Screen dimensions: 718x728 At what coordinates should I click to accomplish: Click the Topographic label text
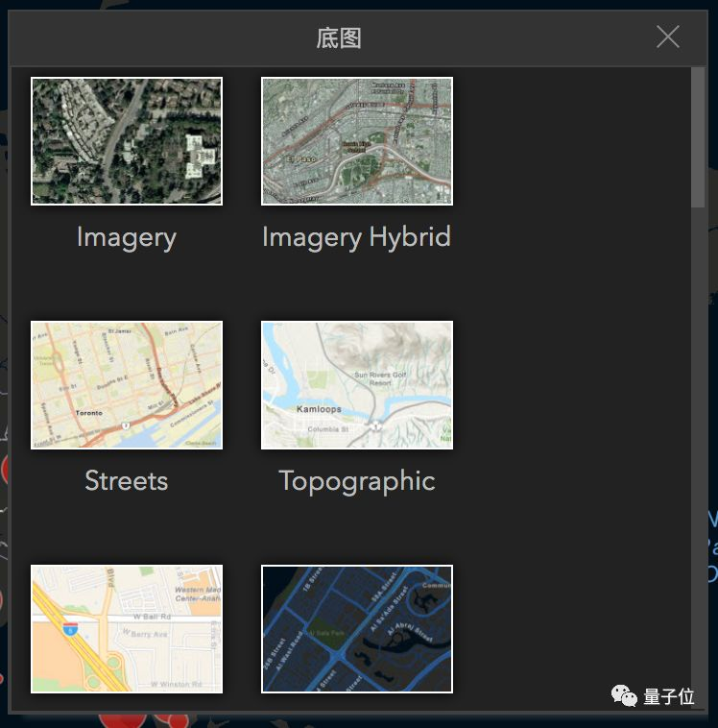357,481
